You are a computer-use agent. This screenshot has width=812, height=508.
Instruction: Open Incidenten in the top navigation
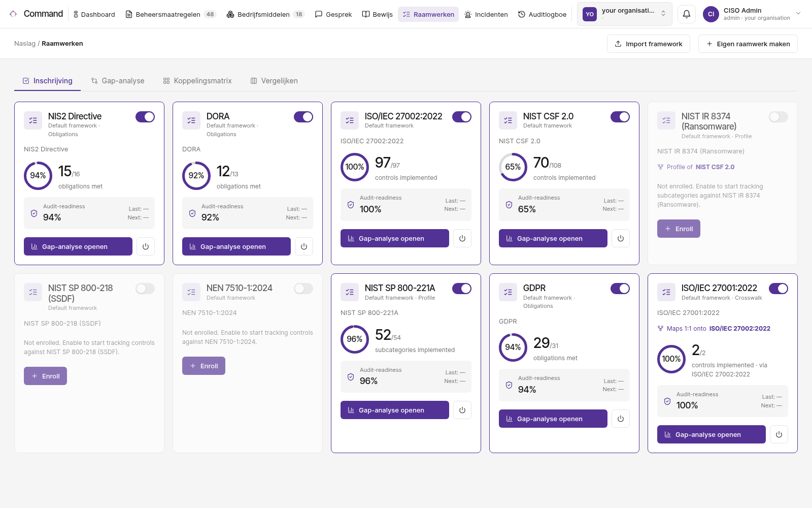486,14
